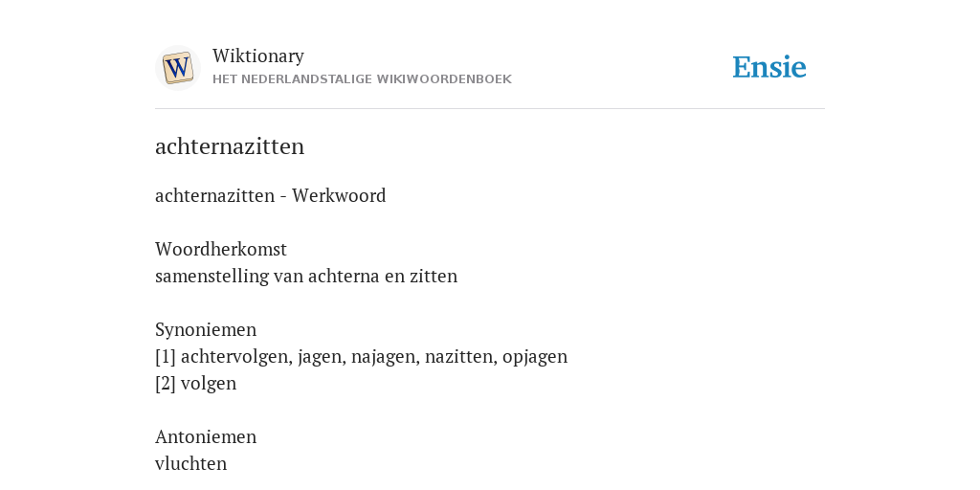Click the antonym 'vluchten'
Screen dimensions: 980x490
[190, 464]
